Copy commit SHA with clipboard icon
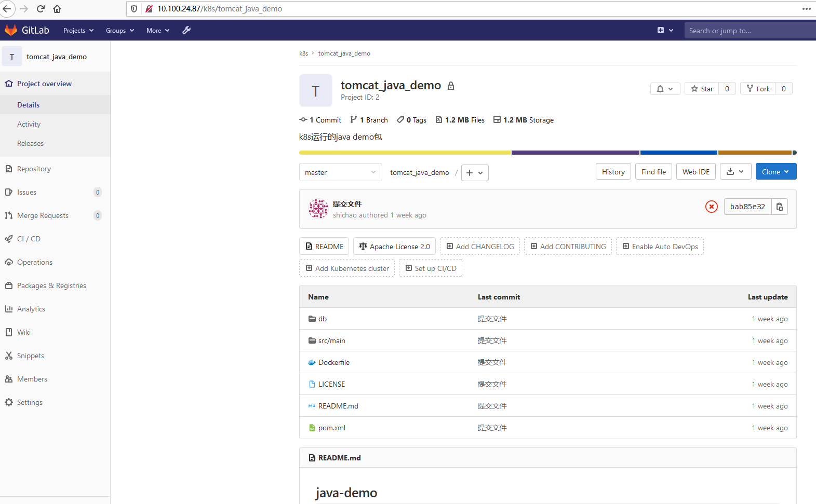The image size is (816, 504). tap(780, 207)
